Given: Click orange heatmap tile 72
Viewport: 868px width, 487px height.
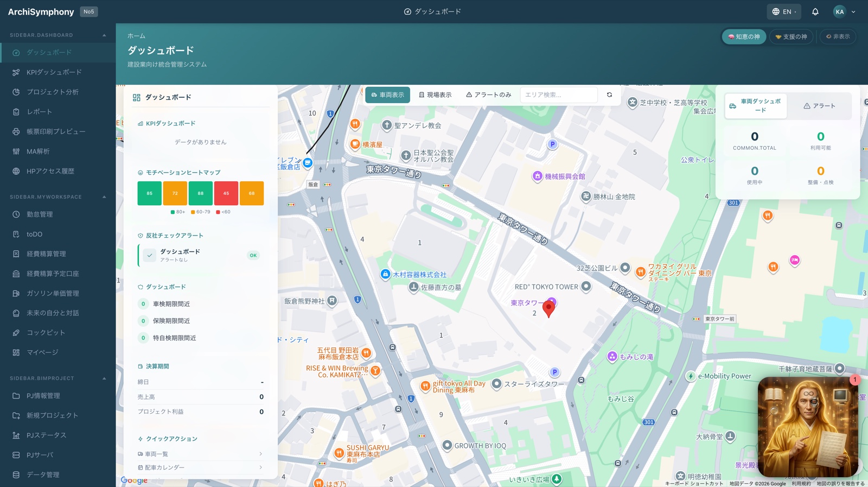Looking at the screenshot, I should [175, 193].
